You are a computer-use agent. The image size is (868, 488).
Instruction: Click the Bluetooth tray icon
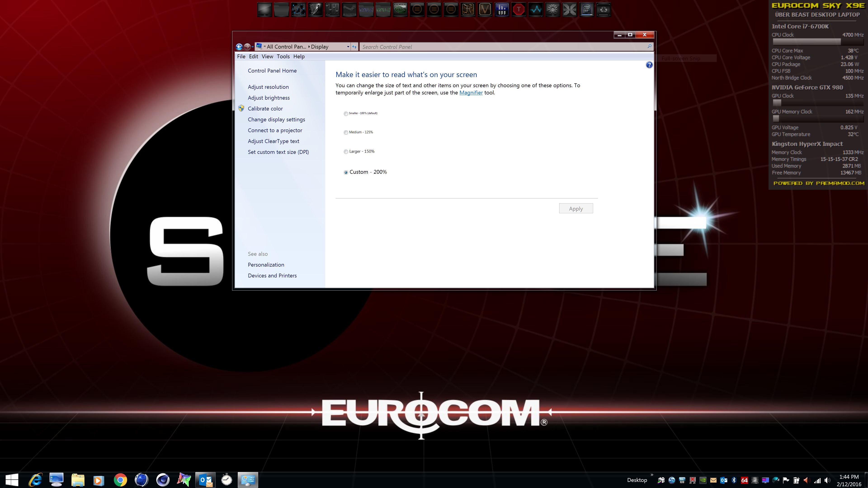pos(734,480)
